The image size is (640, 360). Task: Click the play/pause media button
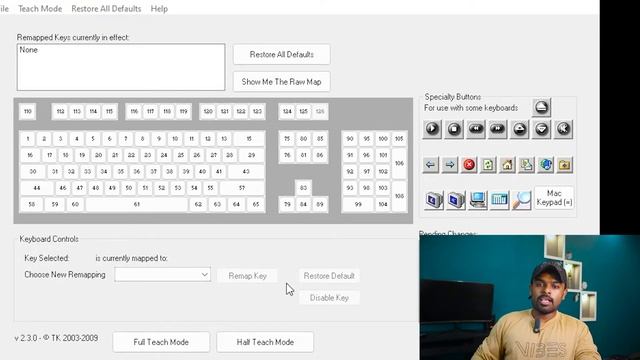click(x=432, y=129)
